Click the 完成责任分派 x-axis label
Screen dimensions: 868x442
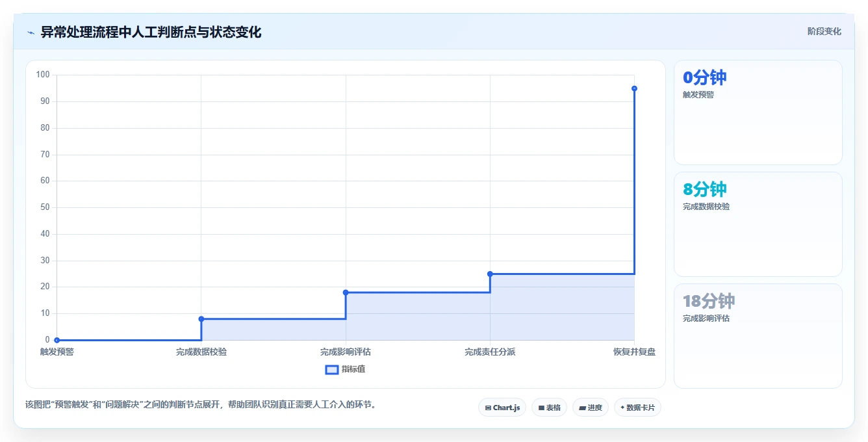490,352
